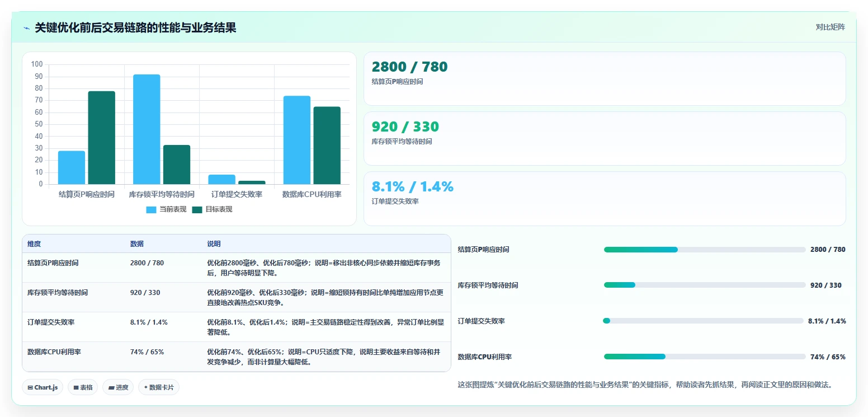Click the light blue bar for 结算页P响应时间
This screenshot has width=868, height=417.
[x=72, y=167]
